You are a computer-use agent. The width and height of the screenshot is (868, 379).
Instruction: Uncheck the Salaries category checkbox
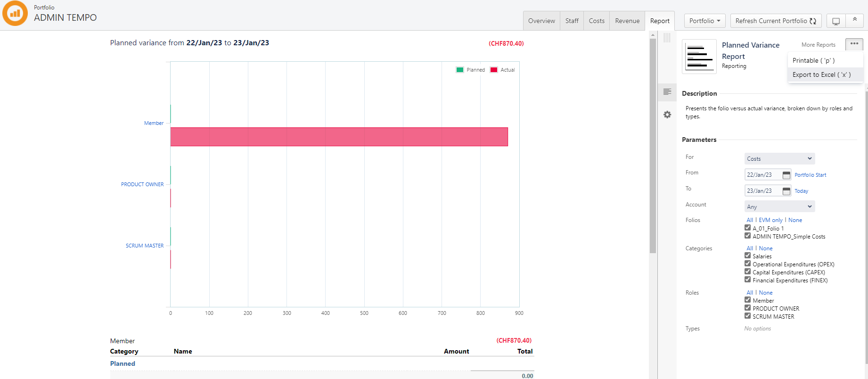747,256
